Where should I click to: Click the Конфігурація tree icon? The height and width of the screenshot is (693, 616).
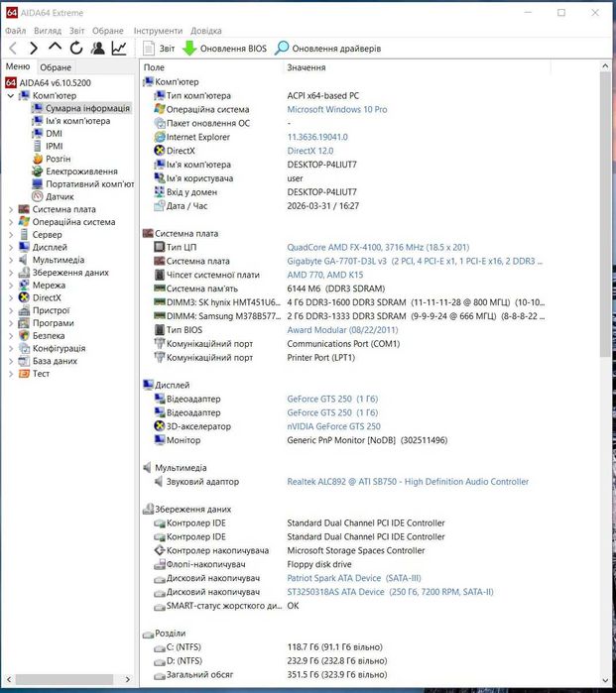tap(25, 348)
